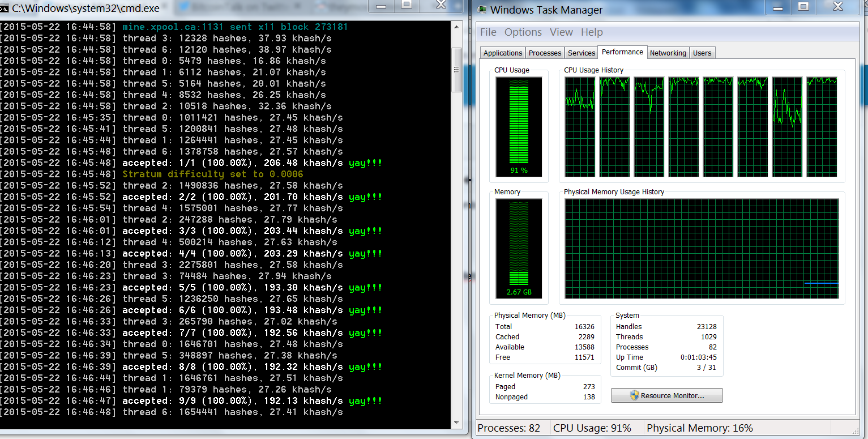
Task: Click status bar 'CPU Usage: 91%'
Action: pyautogui.click(x=592, y=428)
